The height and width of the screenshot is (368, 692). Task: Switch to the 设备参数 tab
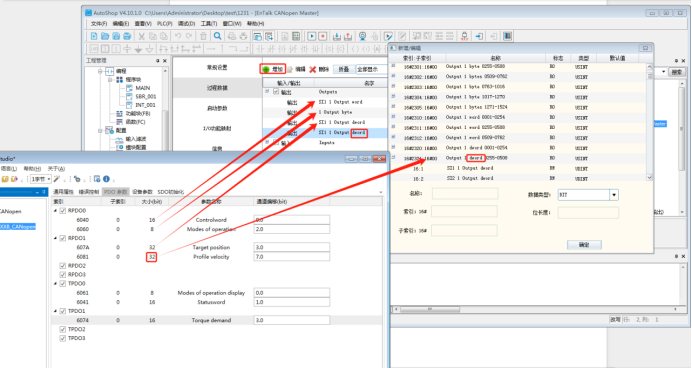(142, 192)
